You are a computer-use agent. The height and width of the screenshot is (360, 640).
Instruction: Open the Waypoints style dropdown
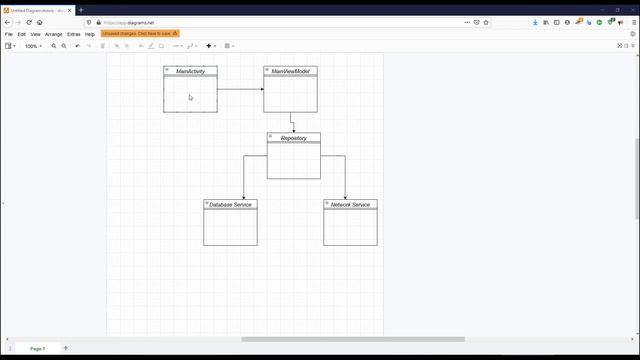[192, 46]
